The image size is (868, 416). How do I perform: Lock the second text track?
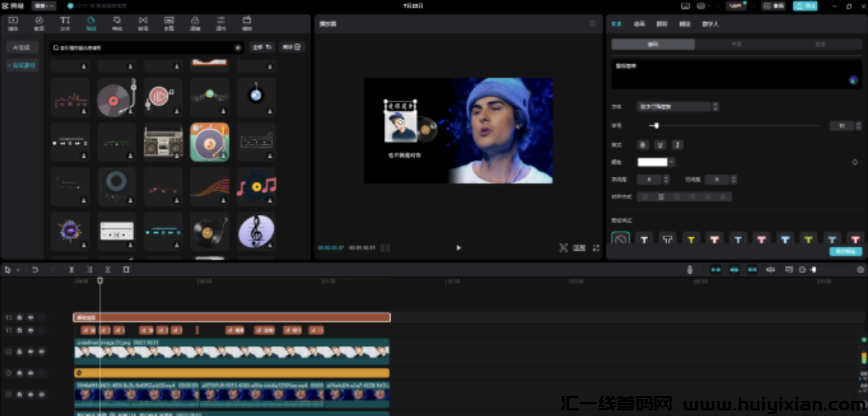(20, 330)
